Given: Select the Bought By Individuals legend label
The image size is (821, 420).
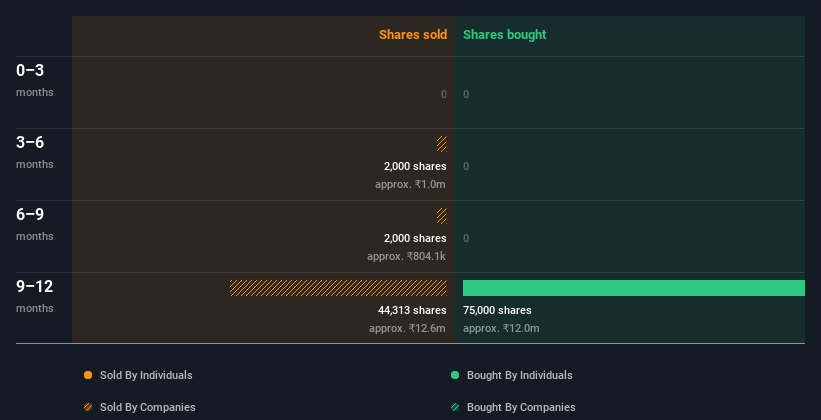Looking at the screenshot, I should click(519, 375).
